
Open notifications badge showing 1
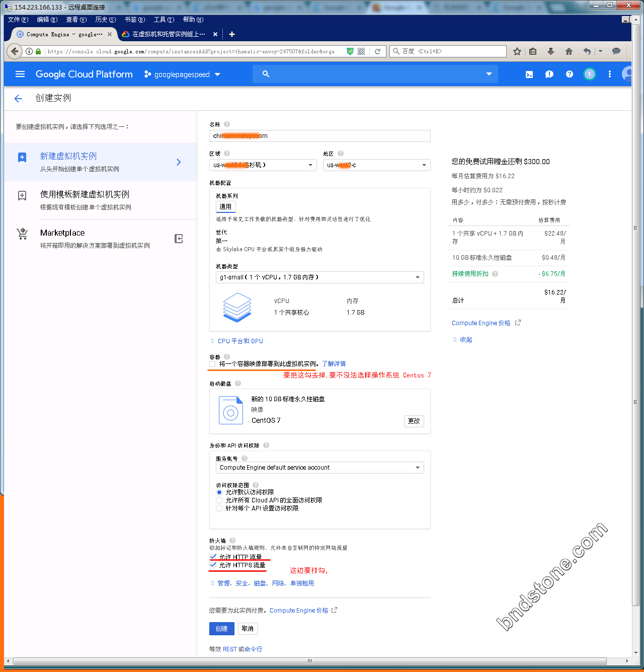pos(590,74)
